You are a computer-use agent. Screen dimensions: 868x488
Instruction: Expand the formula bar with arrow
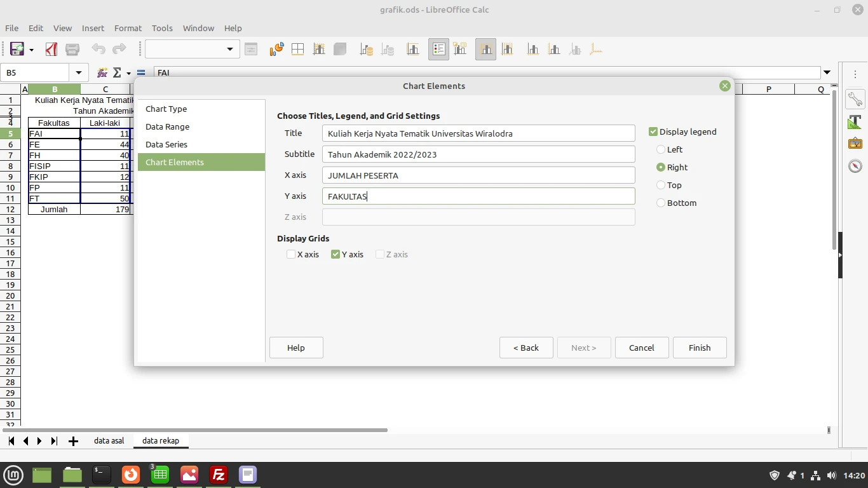coord(827,72)
